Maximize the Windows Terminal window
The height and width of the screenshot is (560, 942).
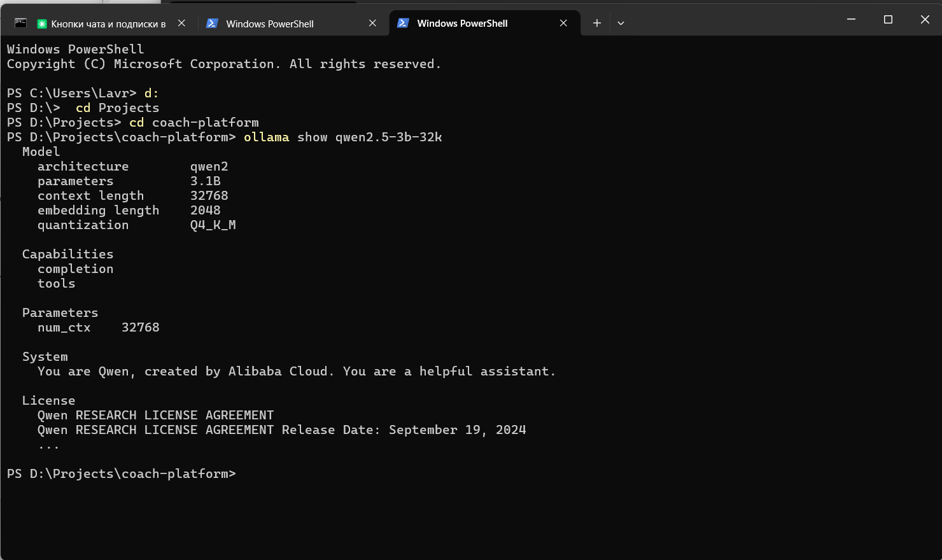click(888, 20)
